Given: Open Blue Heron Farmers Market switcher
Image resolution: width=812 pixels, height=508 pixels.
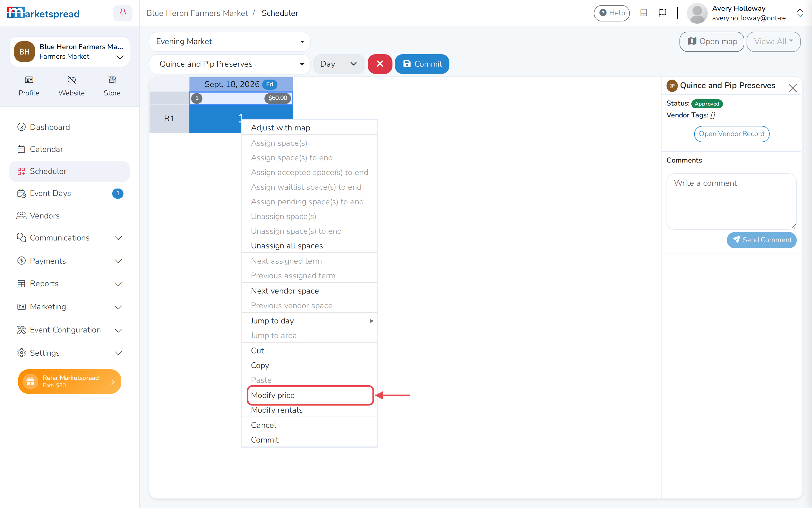Looking at the screenshot, I should [69, 51].
